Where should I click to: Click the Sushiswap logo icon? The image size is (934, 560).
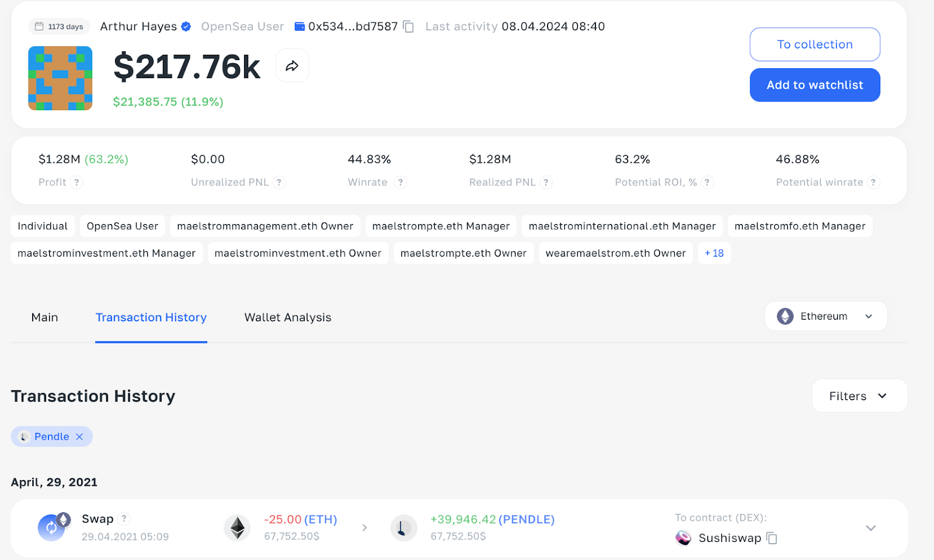click(684, 538)
